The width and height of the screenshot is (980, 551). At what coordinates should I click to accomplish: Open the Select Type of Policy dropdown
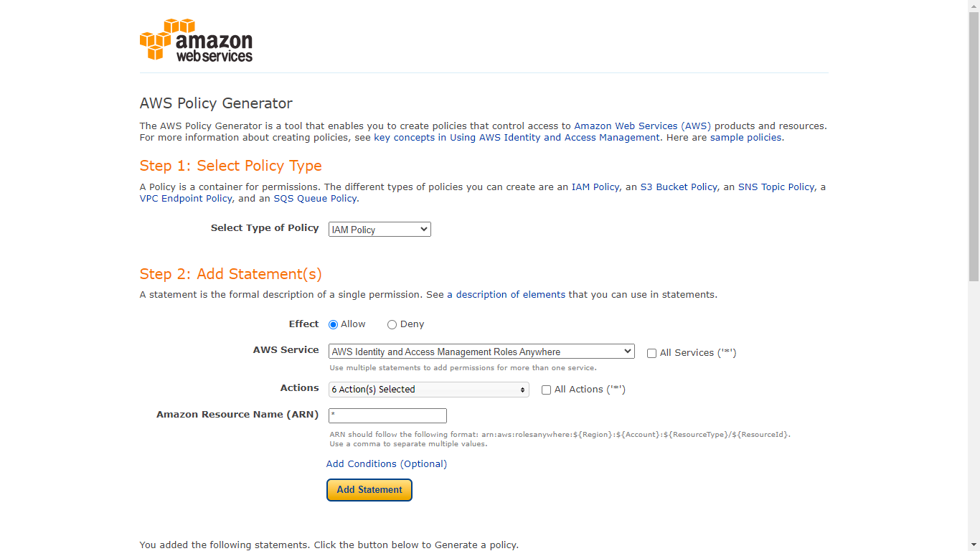coord(380,230)
